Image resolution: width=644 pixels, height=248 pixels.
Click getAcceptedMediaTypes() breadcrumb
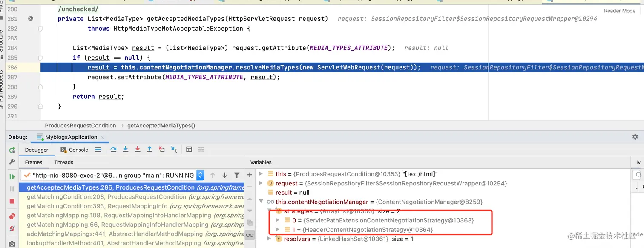[161, 126]
